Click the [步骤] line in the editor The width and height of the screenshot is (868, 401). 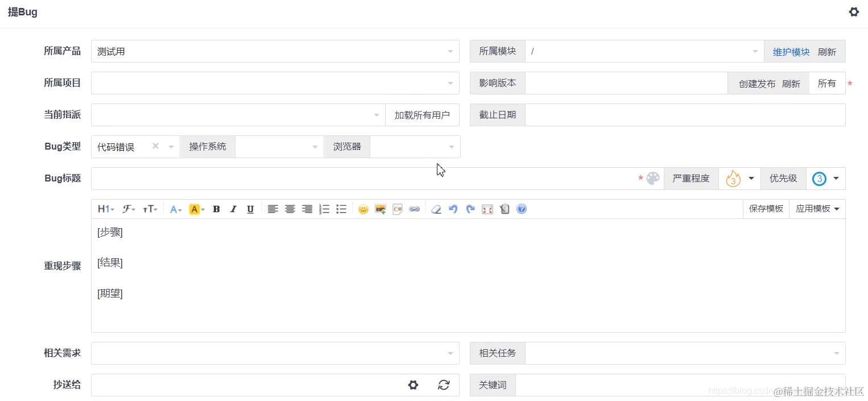tap(110, 232)
